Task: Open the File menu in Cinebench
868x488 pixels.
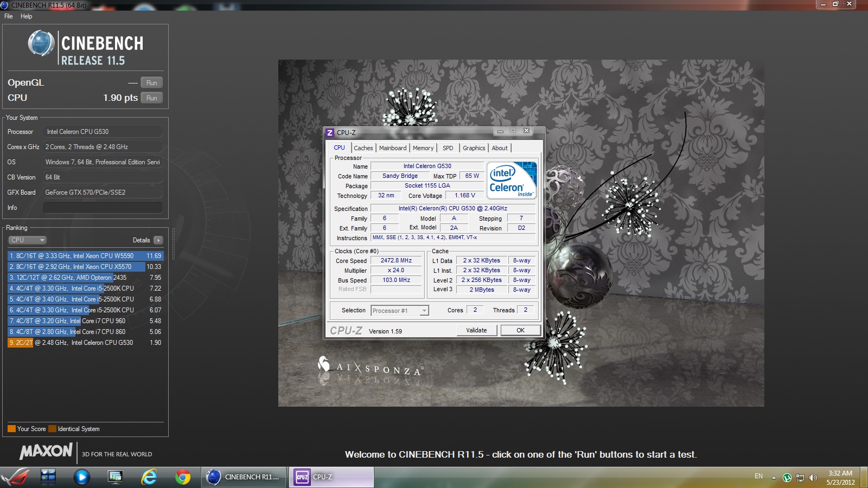Action: [x=9, y=16]
